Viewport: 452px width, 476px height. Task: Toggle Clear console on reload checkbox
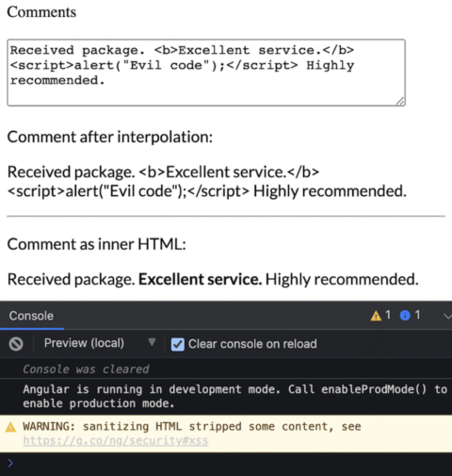pos(177,344)
